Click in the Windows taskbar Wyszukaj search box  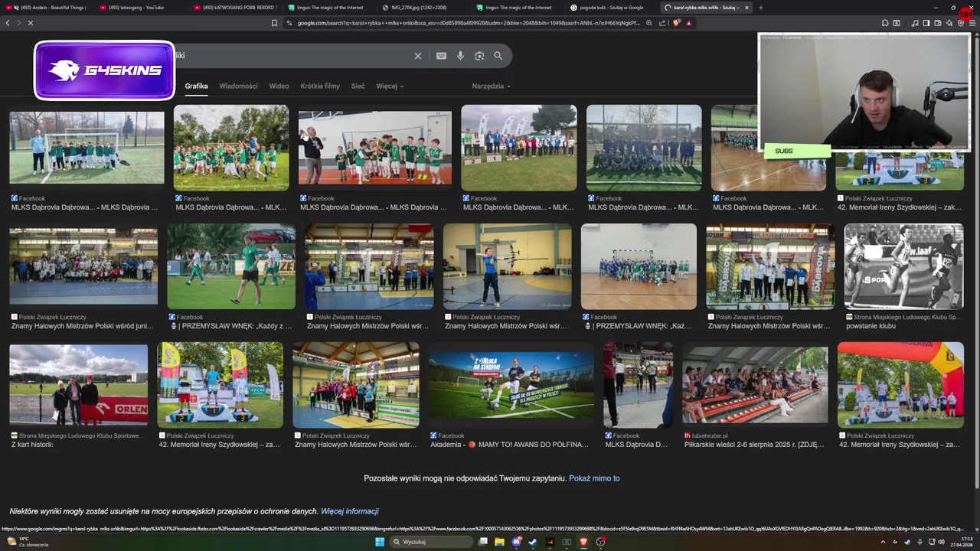(x=432, y=542)
